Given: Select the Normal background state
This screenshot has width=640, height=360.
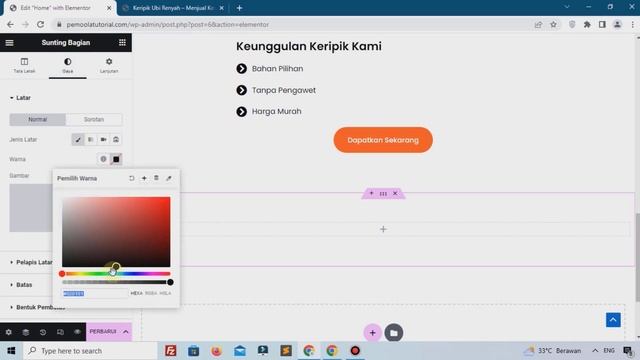Looking at the screenshot, I should pyautogui.click(x=38, y=120).
